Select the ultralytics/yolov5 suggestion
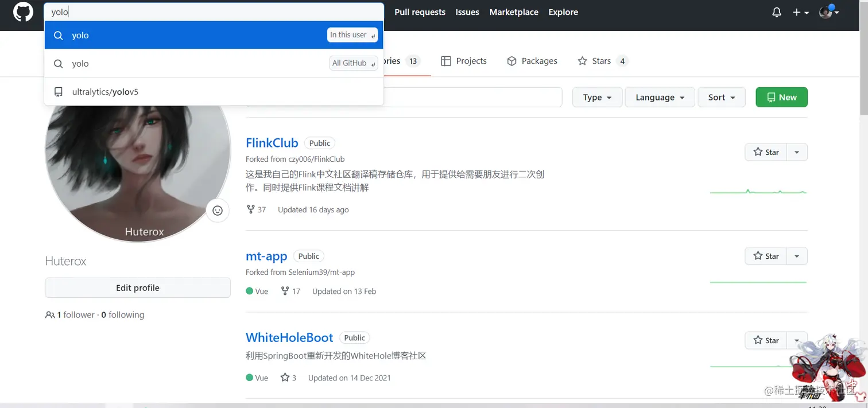The height and width of the screenshot is (408, 868). tap(214, 92)
